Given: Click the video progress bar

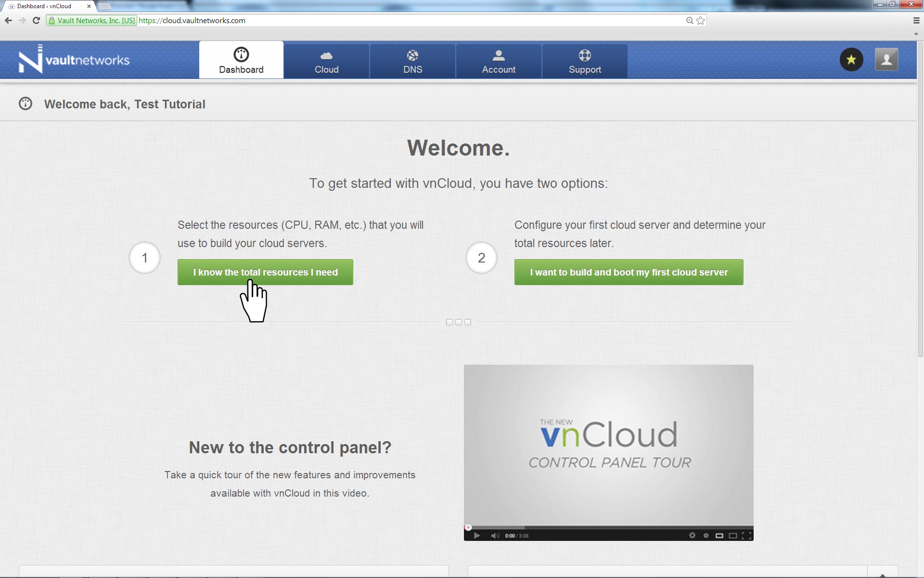Looking at the screenshot, I should (x=609, y=527).
